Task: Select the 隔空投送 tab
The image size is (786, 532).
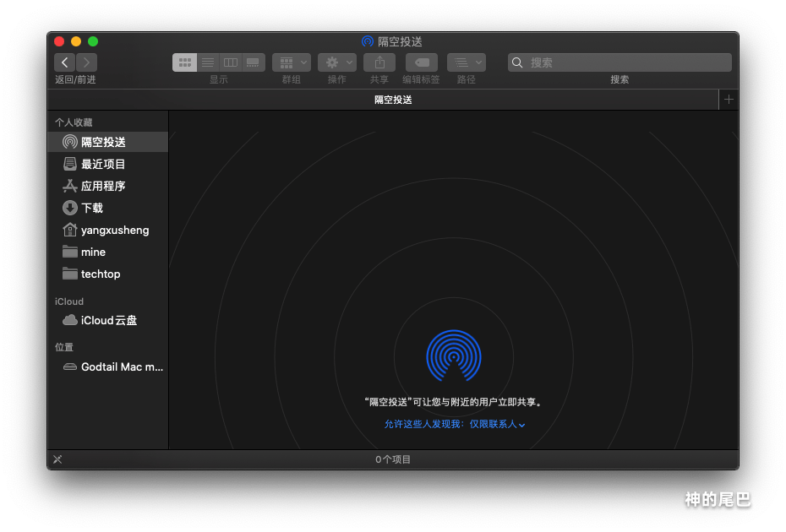Action: coord(393,100)
